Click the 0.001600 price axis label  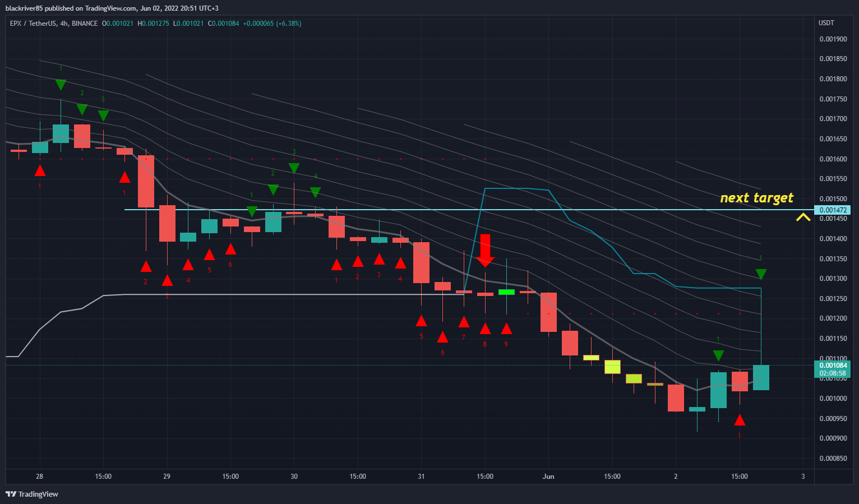pos(833,159)
